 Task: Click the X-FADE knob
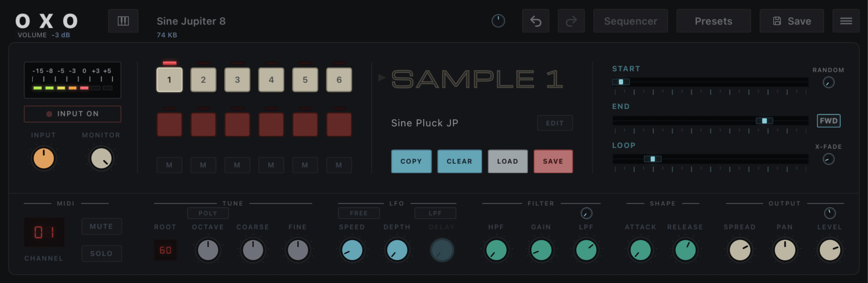point(828,159)
